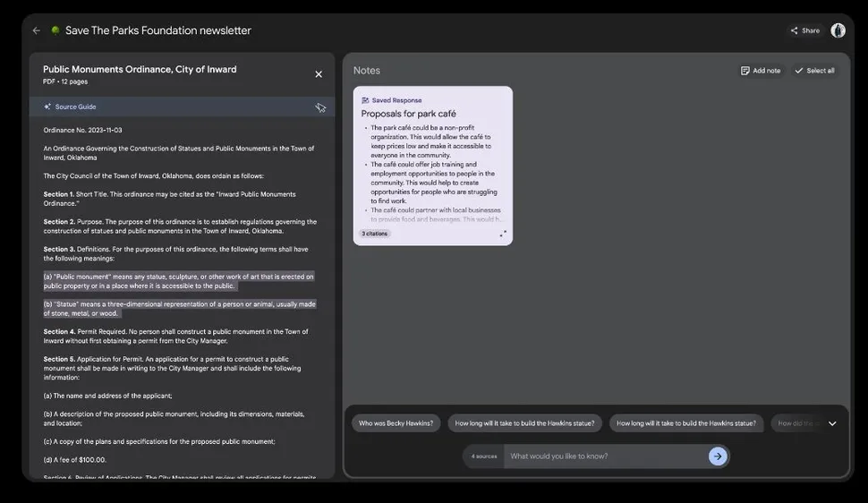Collapse suggested questions with the chevron
This screenshot has height=503, width=868.
[832, 423]
